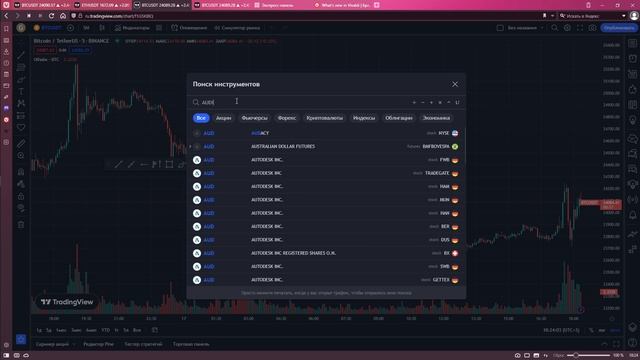640x360 pixels.
Task: Take a chart snapshot with camera icon
Action: (x=593, y=28)
